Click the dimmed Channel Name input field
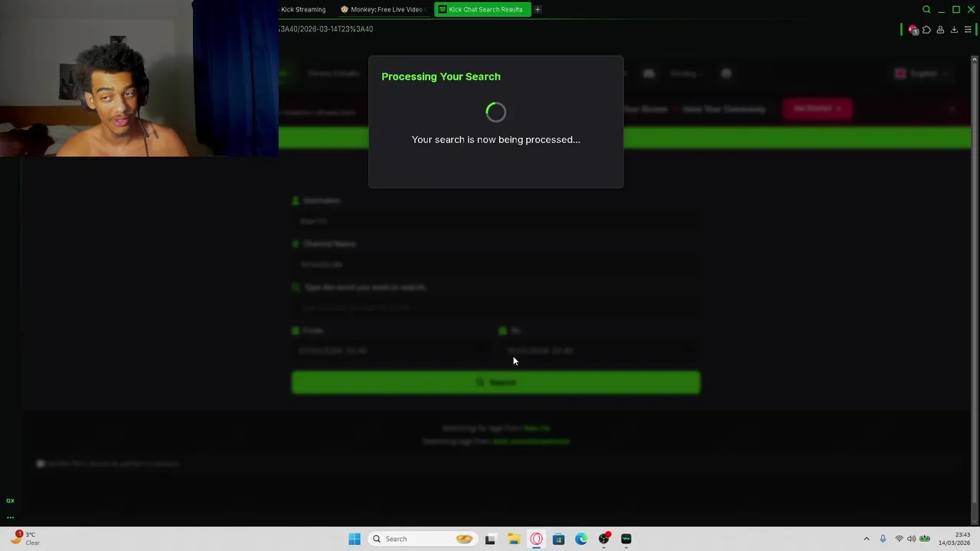Image resolution: width=980 pixels, height=551 pixels. (495, 264)
